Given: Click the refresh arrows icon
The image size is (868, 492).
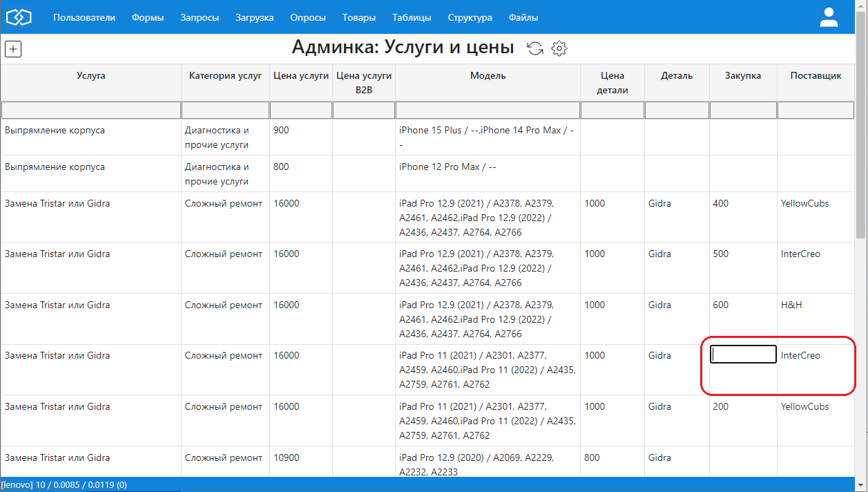Looking at the screenshot, I should tap(535, 48).
